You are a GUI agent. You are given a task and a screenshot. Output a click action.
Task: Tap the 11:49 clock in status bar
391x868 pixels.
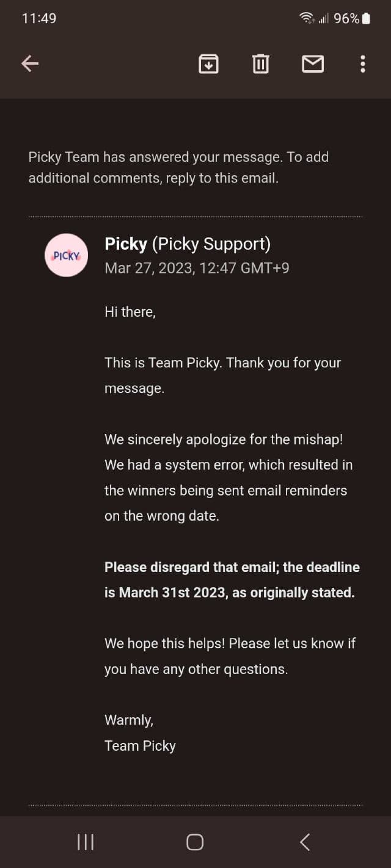(39, 18)
